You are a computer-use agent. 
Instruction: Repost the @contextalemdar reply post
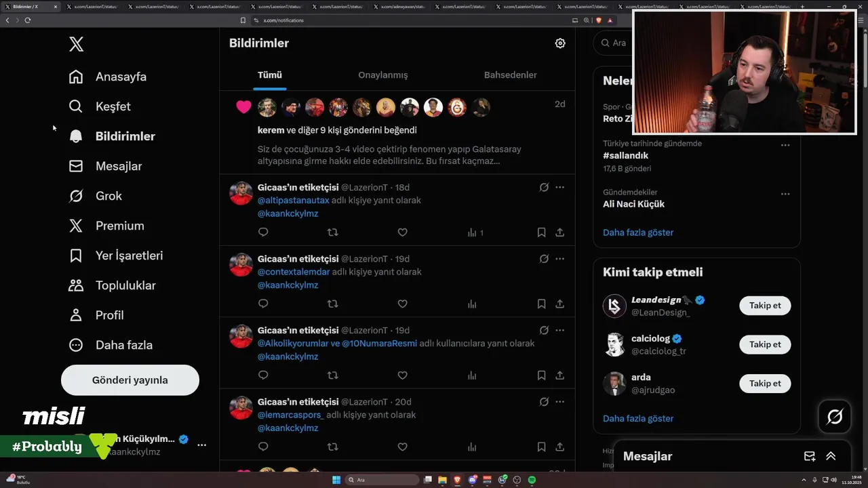[x=332, y=304]
